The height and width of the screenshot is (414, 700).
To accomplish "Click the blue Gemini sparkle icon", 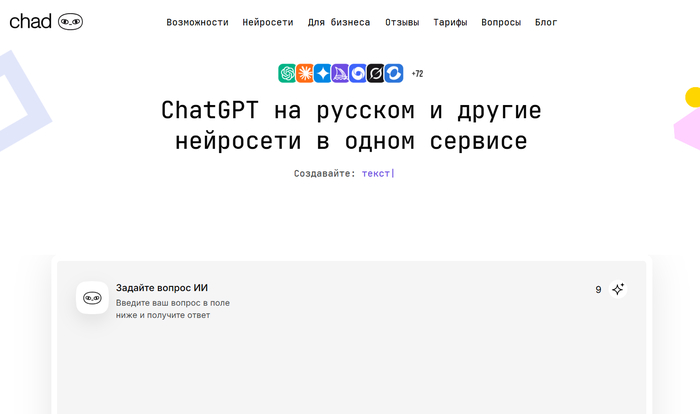I will [322, 73].
